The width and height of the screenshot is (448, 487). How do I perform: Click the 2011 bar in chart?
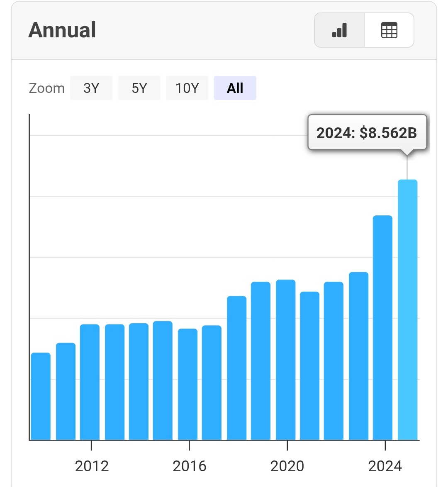point(90,382)
